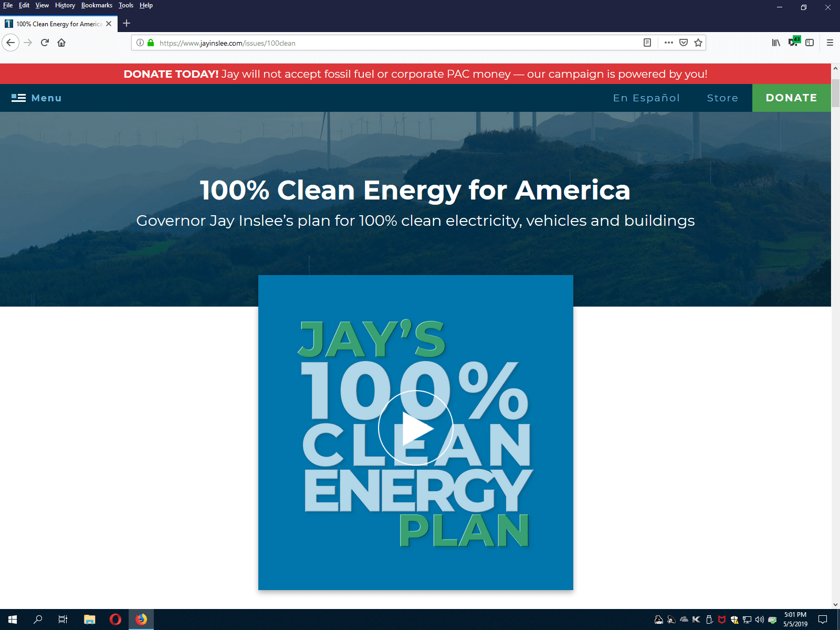
Task: Click the forward navigation arrow
Action: point(28,43)
